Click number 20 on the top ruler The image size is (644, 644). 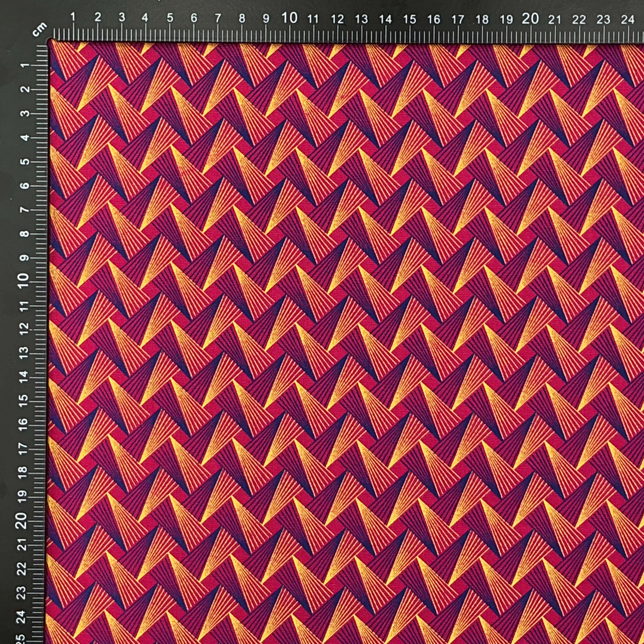point(530,19)
